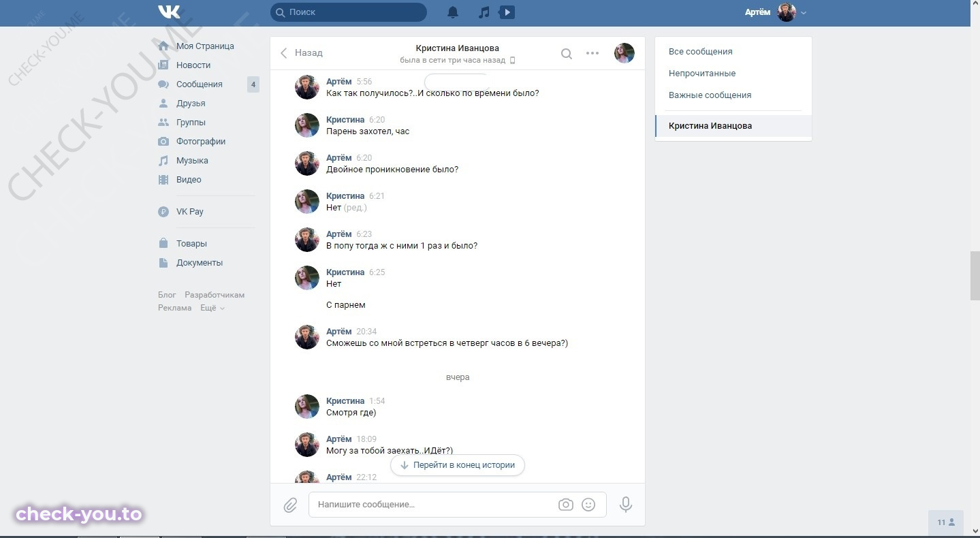Open Кристина Иванцова name in chat header
The width and height of the screenshot is (980, 538).
458,48
